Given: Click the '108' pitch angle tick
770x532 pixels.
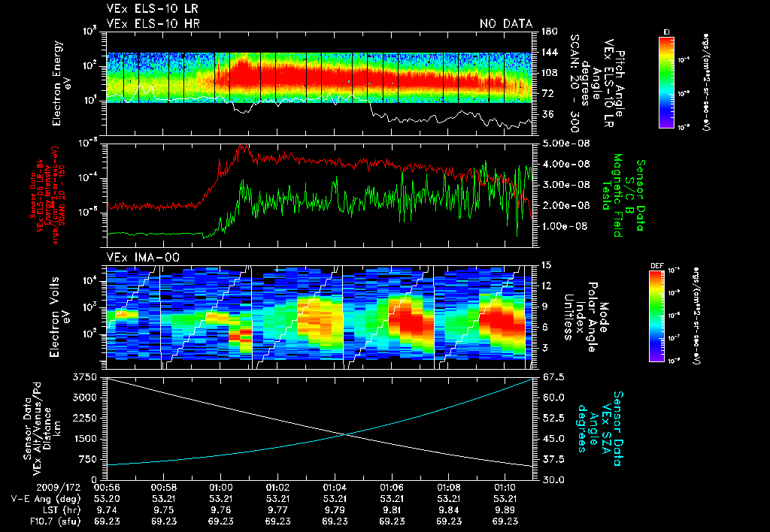Looking at the screenshot, I should pos(550,73).
